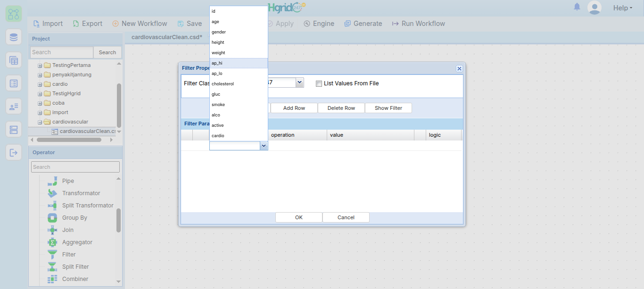
Task: Click Export in the toolbar
Action: [x=87, y=24]
